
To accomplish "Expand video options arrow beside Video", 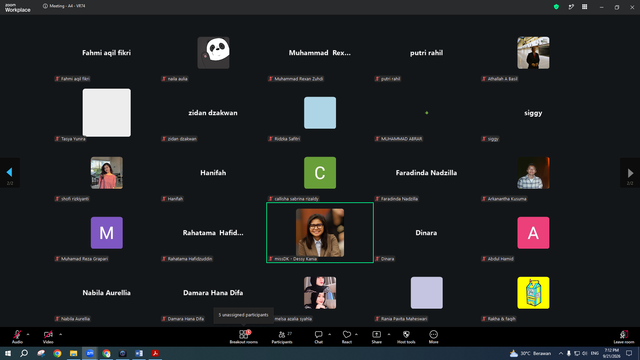I will point(60,334).
